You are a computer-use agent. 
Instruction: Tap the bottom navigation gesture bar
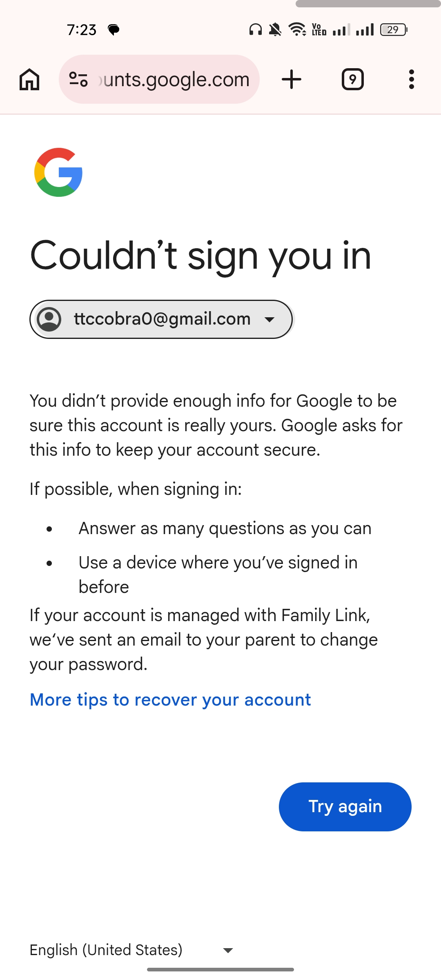click(220, 969)
